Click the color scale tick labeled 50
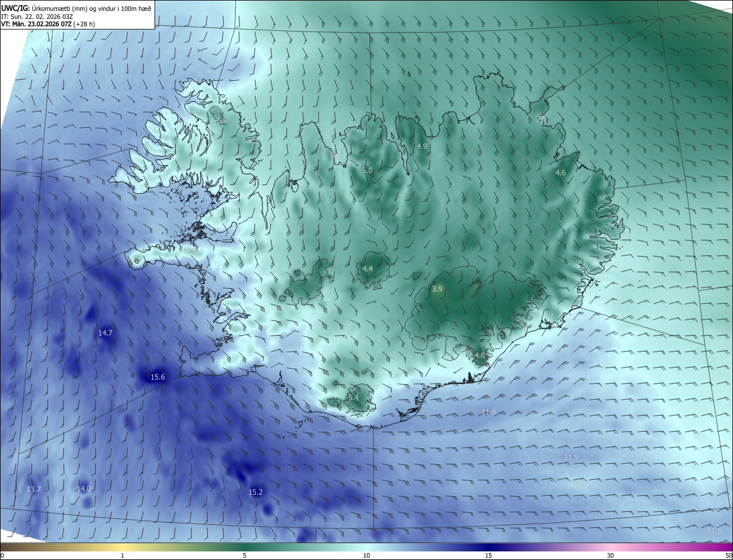 (x=728, y=555)
